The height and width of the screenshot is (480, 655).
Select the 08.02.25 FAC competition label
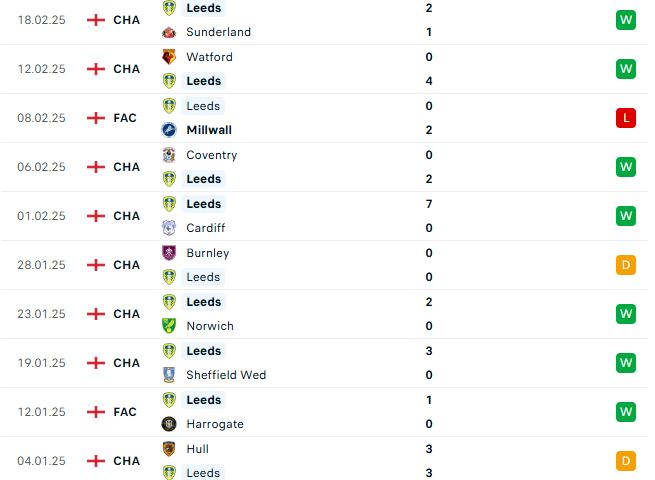(x=125, y=118)
